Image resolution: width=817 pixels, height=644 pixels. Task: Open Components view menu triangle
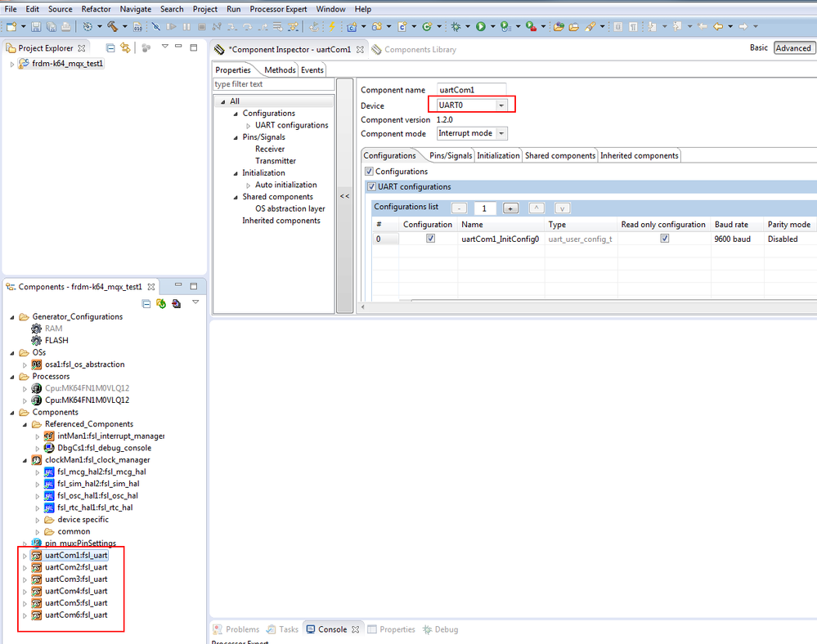tap(195, 302)
